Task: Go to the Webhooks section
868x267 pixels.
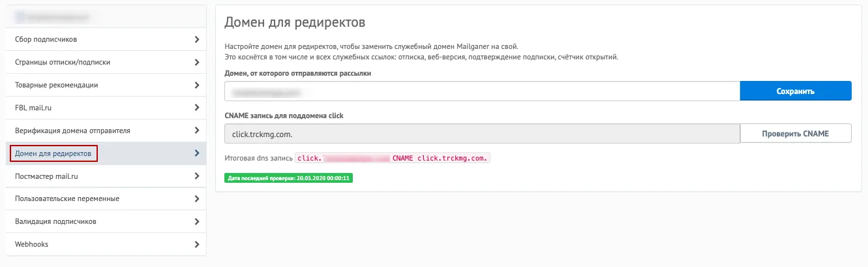Action: [x=106, y=244]
